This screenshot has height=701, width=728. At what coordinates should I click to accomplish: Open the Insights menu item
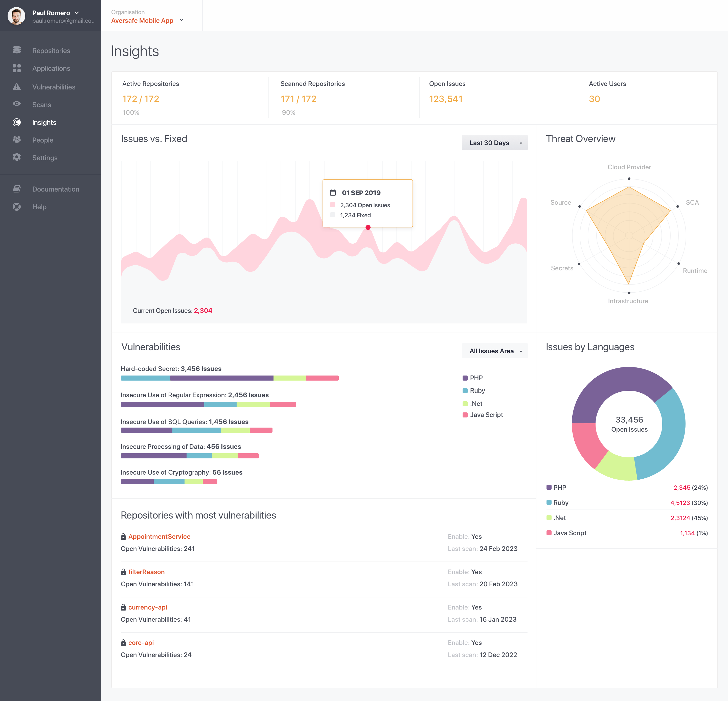tap(44, 123)
